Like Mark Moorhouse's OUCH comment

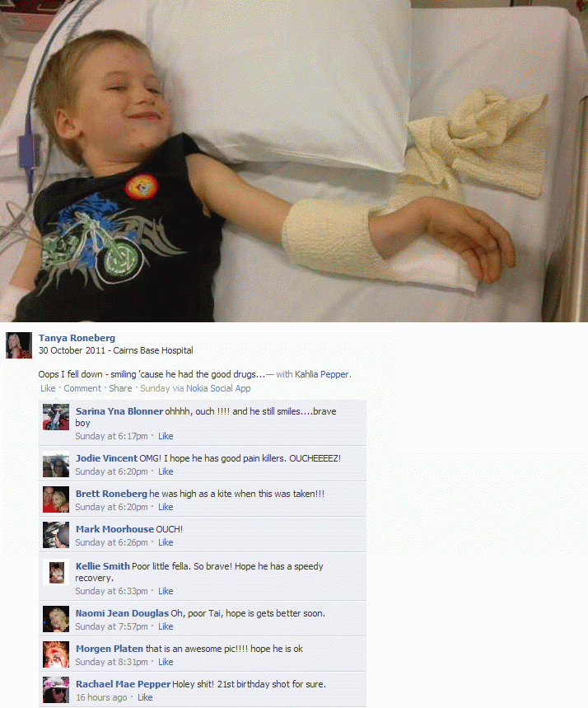166,542
